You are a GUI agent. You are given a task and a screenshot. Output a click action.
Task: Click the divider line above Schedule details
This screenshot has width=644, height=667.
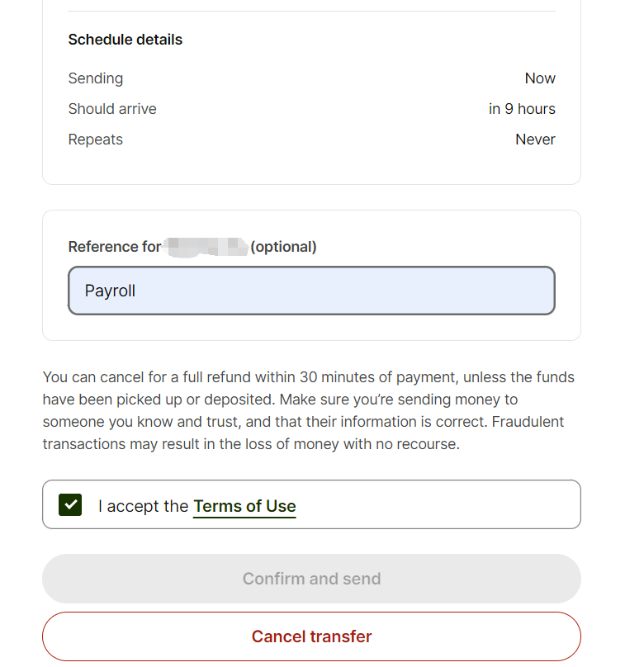click(311, 12)
